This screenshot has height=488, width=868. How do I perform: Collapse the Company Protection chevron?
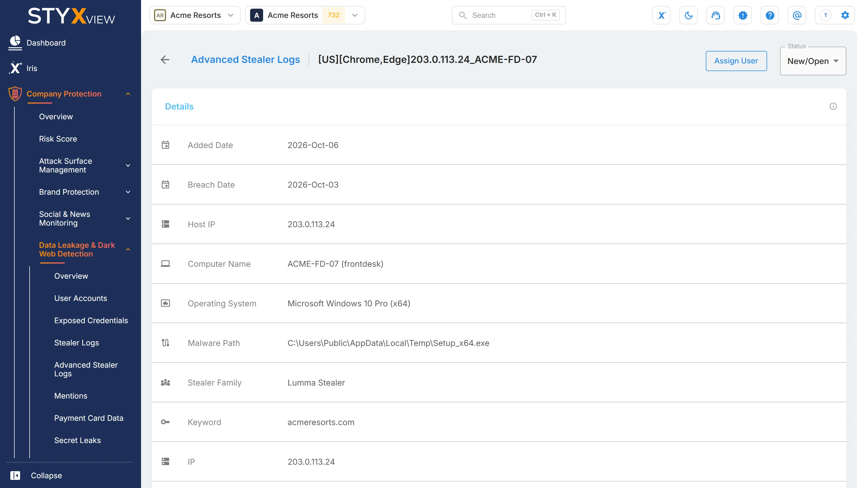tap(128, 94)
